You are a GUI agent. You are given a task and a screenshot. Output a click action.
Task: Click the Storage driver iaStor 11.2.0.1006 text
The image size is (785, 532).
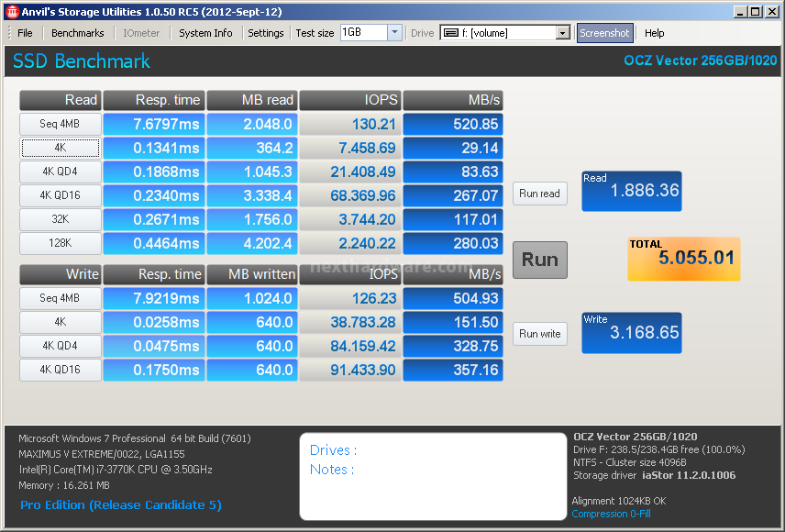tap(655, 475)
